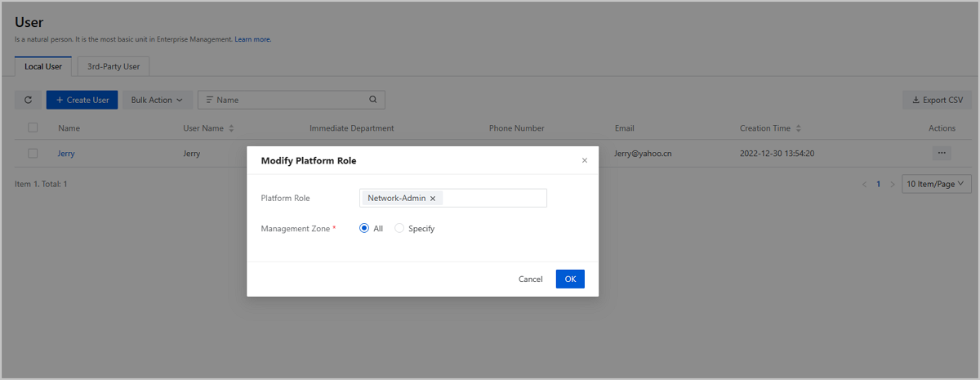Click the search magnifier icon

(x=373, y=100)
